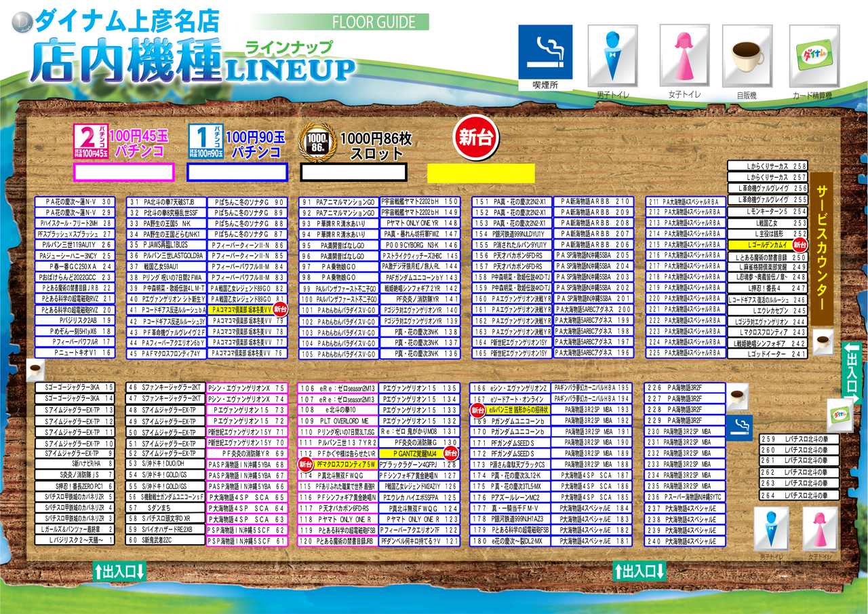Click the 自販機 coffee cup legend icon
The width and height of the screenshot is (868, 614).
click(x=747, y=57)
